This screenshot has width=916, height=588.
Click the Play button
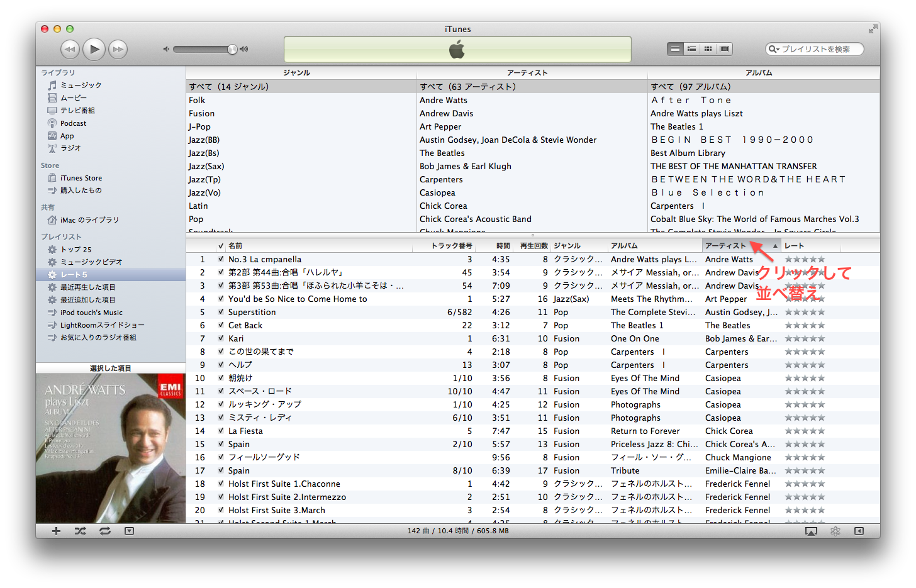[x=94, y=49]
